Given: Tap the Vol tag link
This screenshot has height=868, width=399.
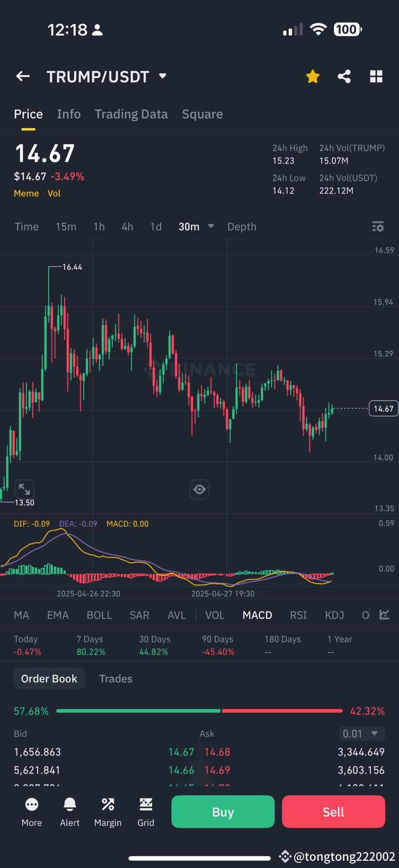Looking at the screenshot, I should click(54, 193).
